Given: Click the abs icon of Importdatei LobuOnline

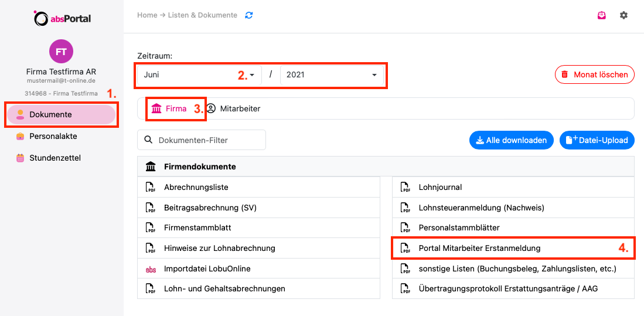Looking at the screenshot, I should (151, 269).
